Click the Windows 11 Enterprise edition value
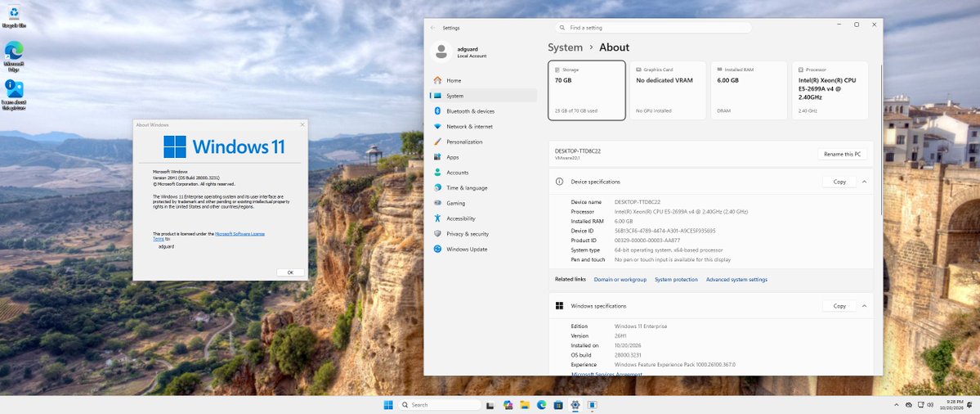Screen dimensions: 980x414 641,326
